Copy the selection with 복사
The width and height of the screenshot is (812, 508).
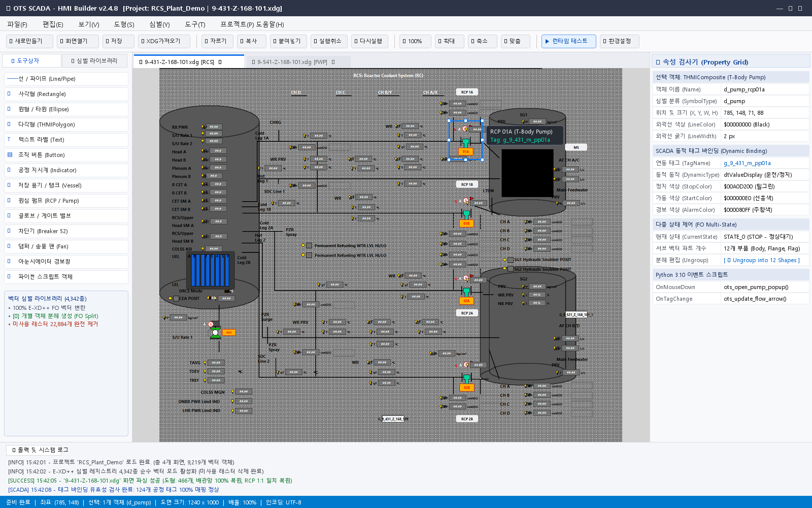251,41
